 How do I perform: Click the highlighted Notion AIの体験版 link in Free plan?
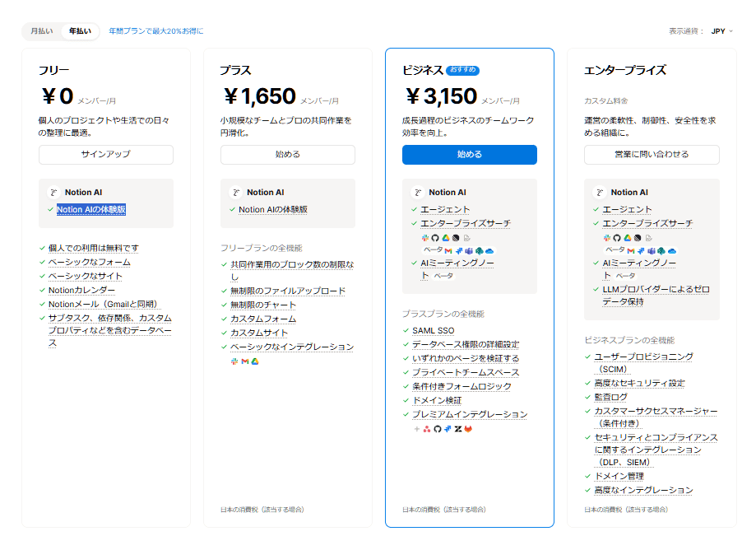[91, 210]
